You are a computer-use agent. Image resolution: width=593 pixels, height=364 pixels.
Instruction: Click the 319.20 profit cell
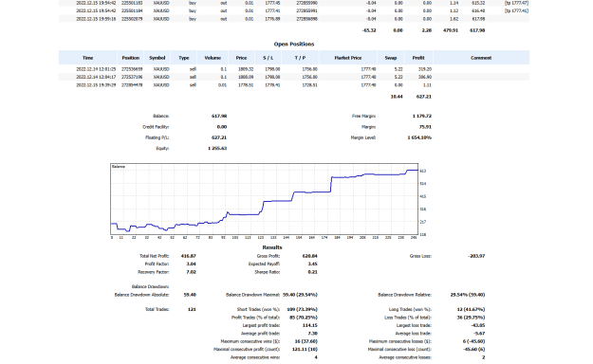point(425,69)
